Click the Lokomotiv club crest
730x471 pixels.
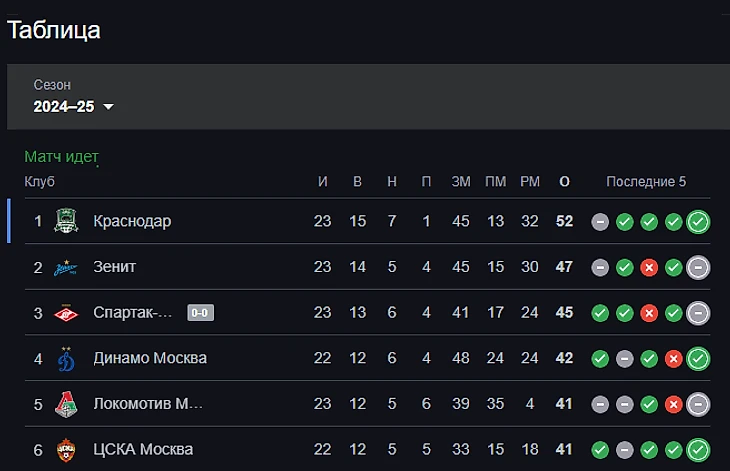66,404
